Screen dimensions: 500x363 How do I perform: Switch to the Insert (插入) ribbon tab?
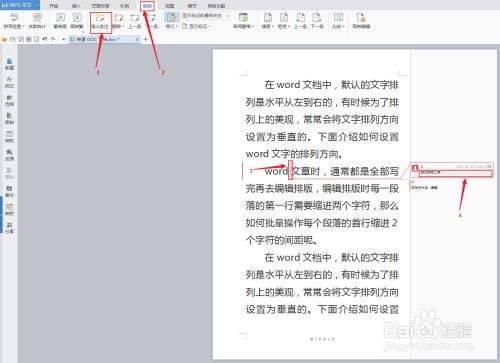pyautogui.click(x=76, y=6)
